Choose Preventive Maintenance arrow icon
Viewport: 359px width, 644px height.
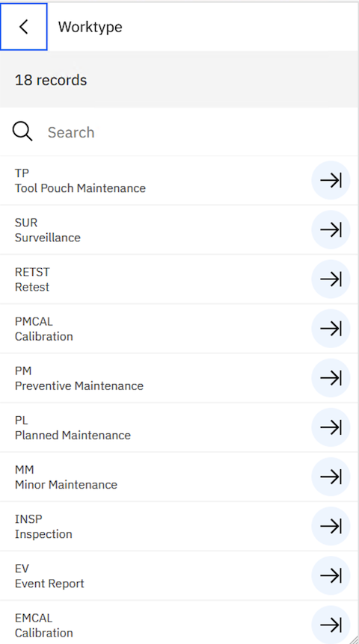[x=331, y=378]
